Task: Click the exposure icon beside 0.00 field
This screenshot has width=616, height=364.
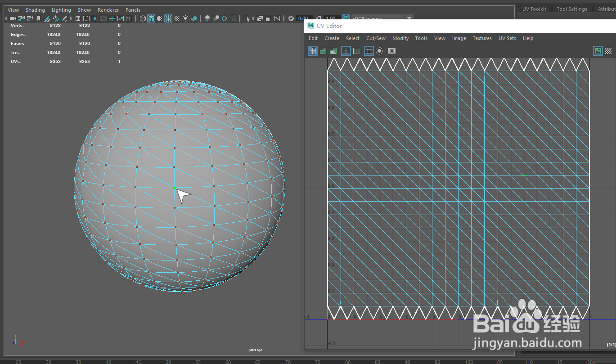Action: (x=291, y=18)
